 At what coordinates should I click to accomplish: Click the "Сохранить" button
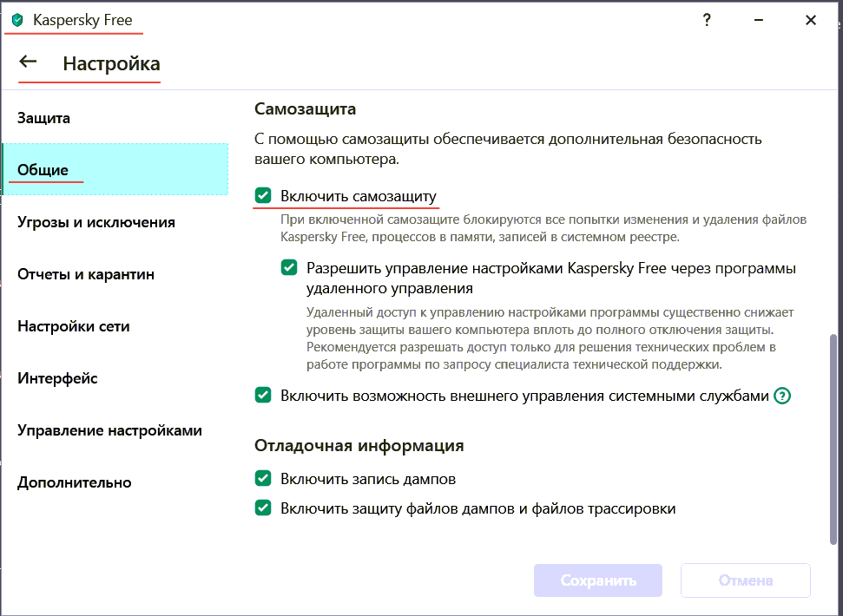[x=598, y=580]
